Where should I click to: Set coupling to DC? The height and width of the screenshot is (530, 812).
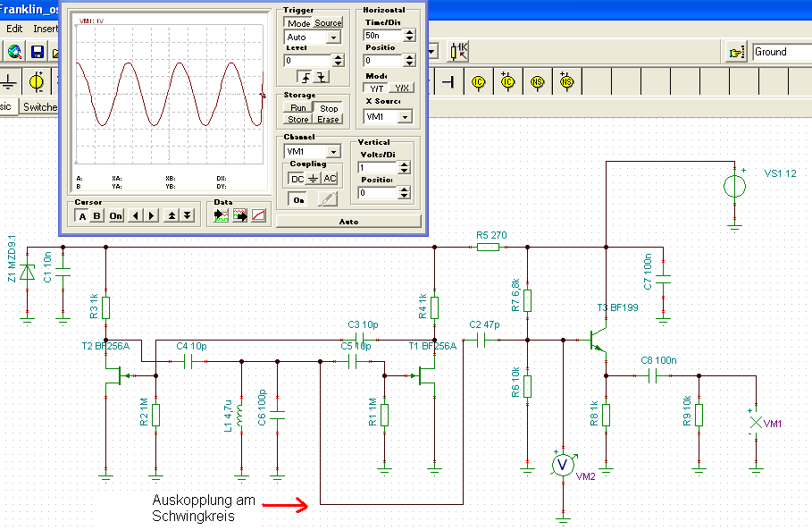pyautogui.click(x=297, y=179)
